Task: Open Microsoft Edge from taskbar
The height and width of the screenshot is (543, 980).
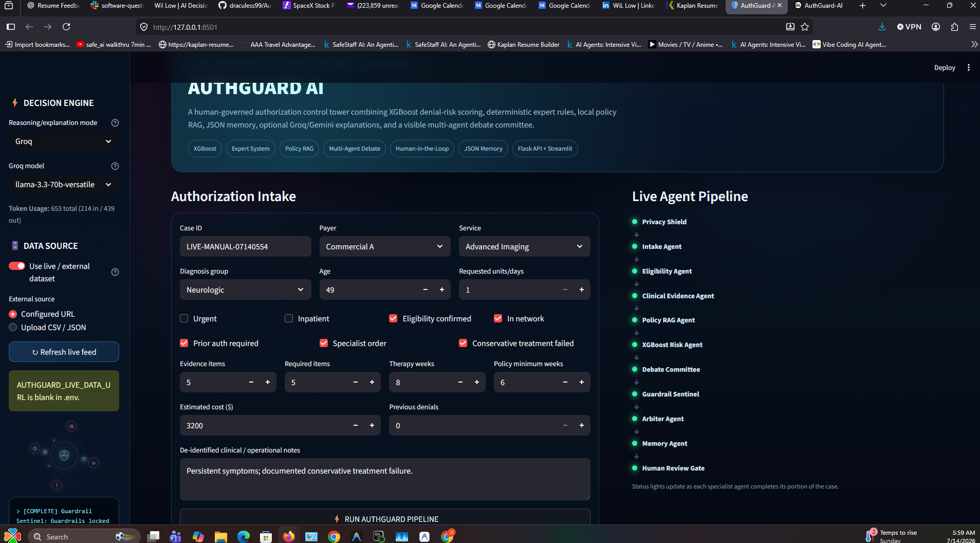Action: tap(244, 536)
